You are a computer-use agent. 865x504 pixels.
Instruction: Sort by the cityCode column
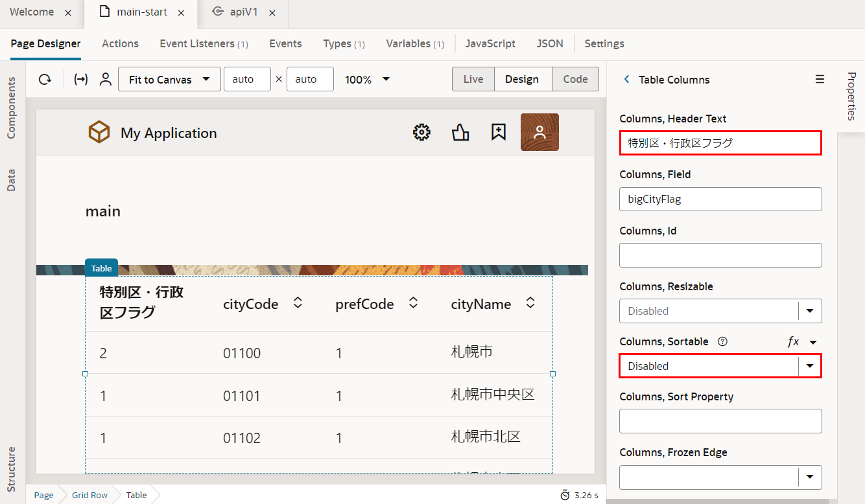[x=298, y=303]
